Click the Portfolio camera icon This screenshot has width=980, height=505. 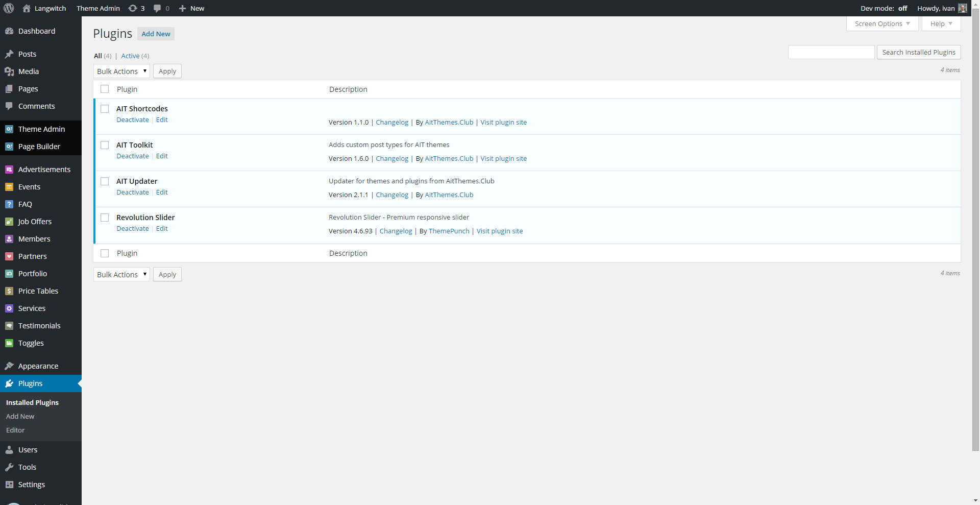point(9,274)
